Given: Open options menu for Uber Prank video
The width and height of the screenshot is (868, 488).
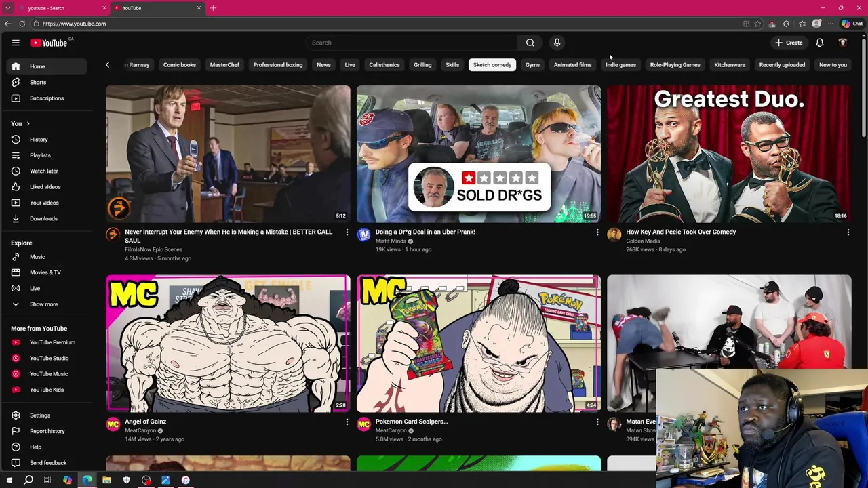Looking at the screenshot, I should [597, 232].
